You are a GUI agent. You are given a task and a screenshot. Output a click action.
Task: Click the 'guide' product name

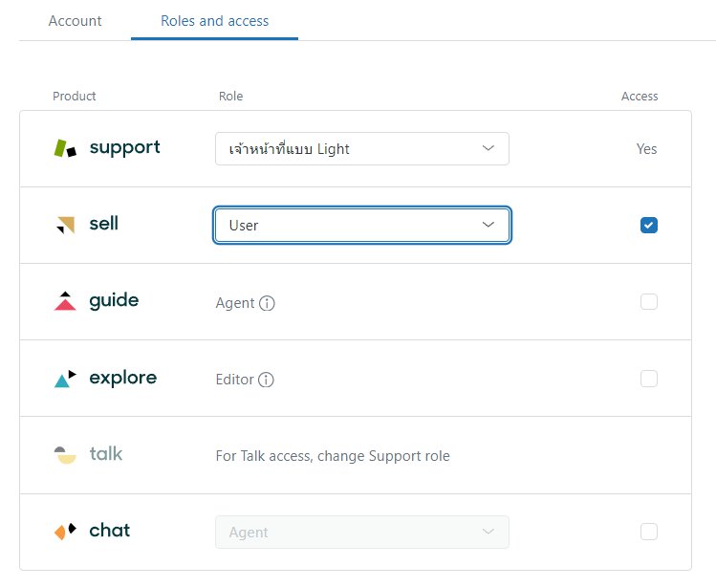(114, 301)
